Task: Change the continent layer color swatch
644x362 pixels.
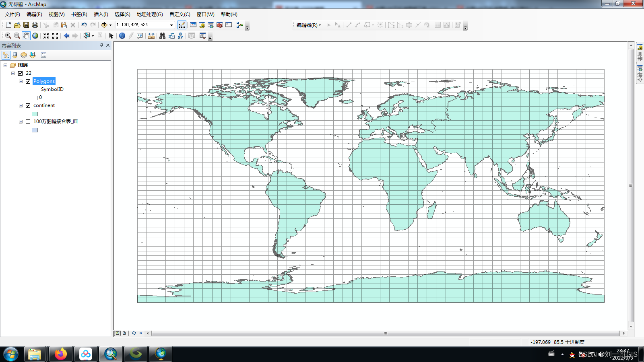Action: [35, 114]
